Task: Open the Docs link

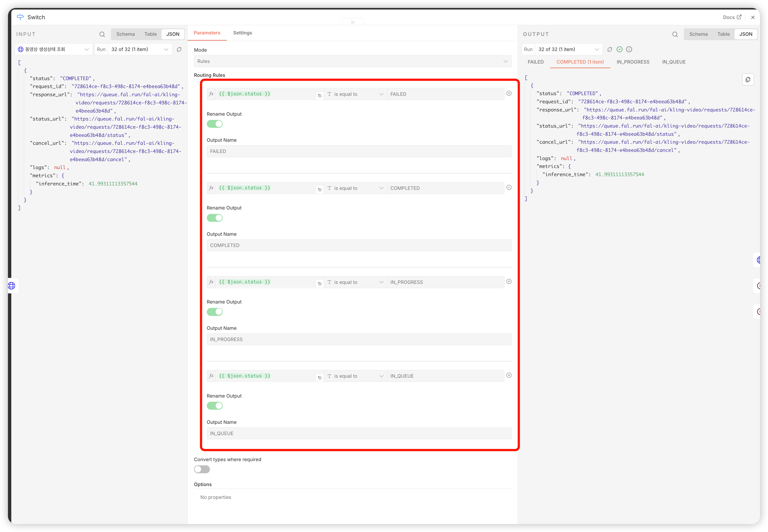Action: point(732,17)
